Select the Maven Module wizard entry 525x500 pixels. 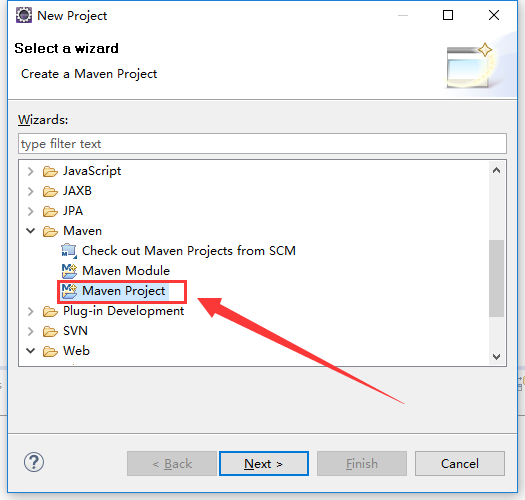tap(126, 271)
